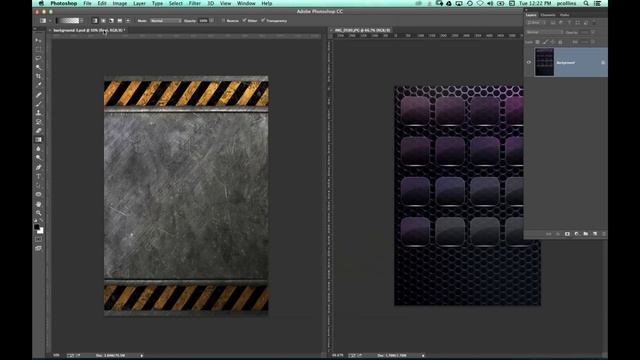Select the Blur tool
The width and height of the screenshot is (640, 360).
pyautogui.click(x=38, y=149)
